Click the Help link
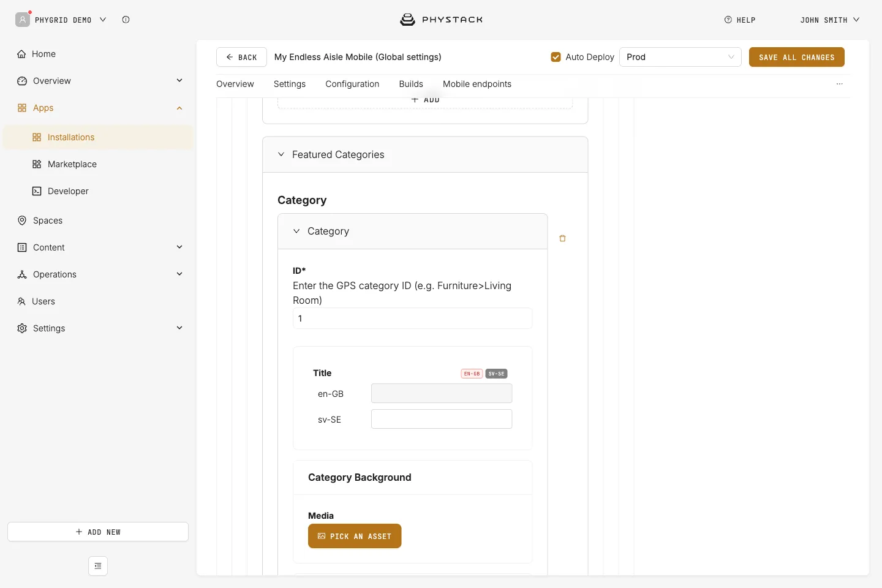Viewport: 882px width, 588px height. (740, 20)
